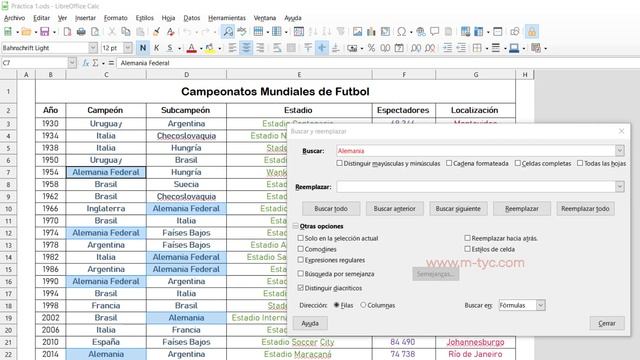
Task: Select the Columnas direction radio button
Action: (363, 305)
